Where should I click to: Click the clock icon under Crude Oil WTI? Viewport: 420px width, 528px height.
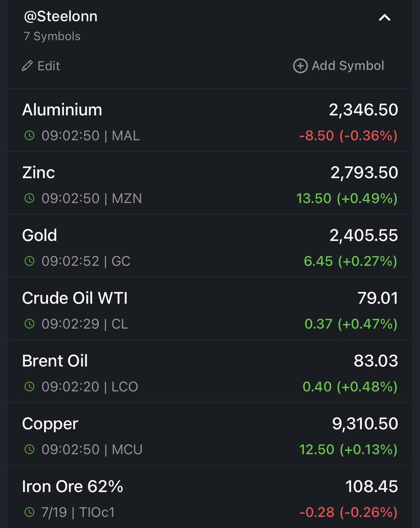(29, 324)
